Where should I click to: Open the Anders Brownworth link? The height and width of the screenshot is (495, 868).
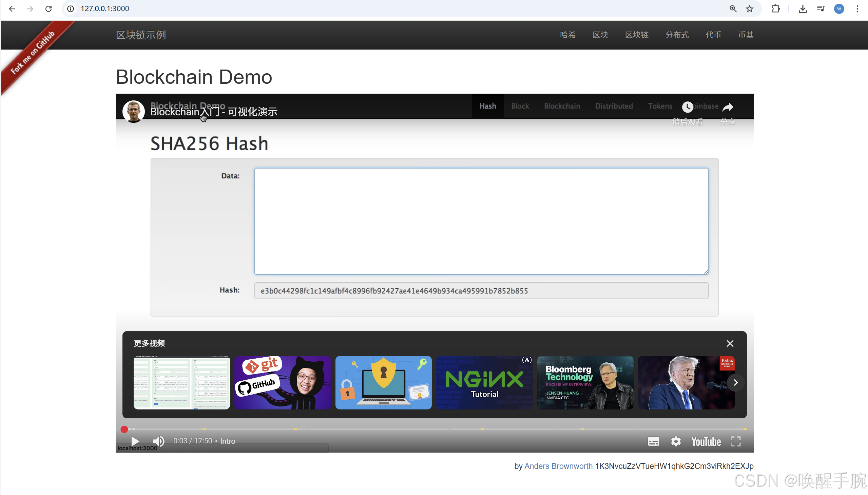point(558,466)
